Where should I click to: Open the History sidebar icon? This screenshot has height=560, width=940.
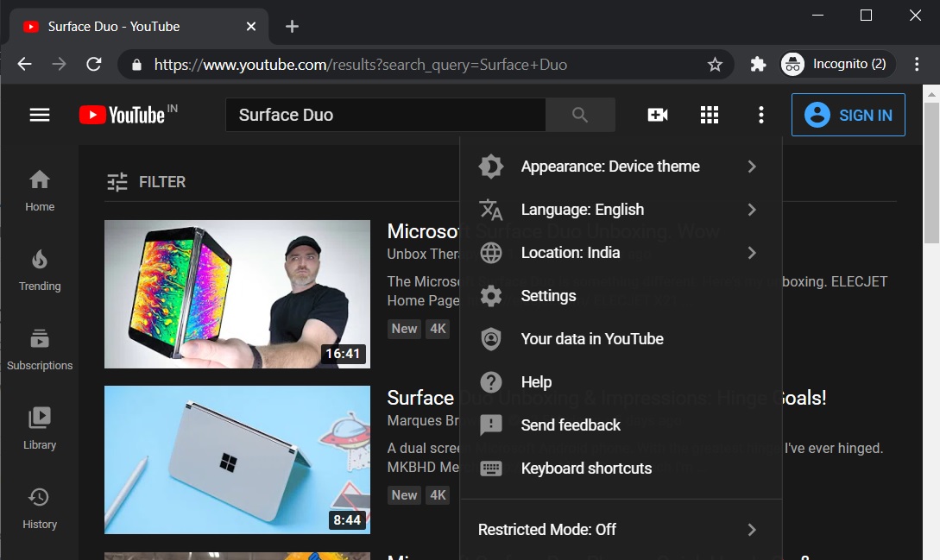(39, 496)
